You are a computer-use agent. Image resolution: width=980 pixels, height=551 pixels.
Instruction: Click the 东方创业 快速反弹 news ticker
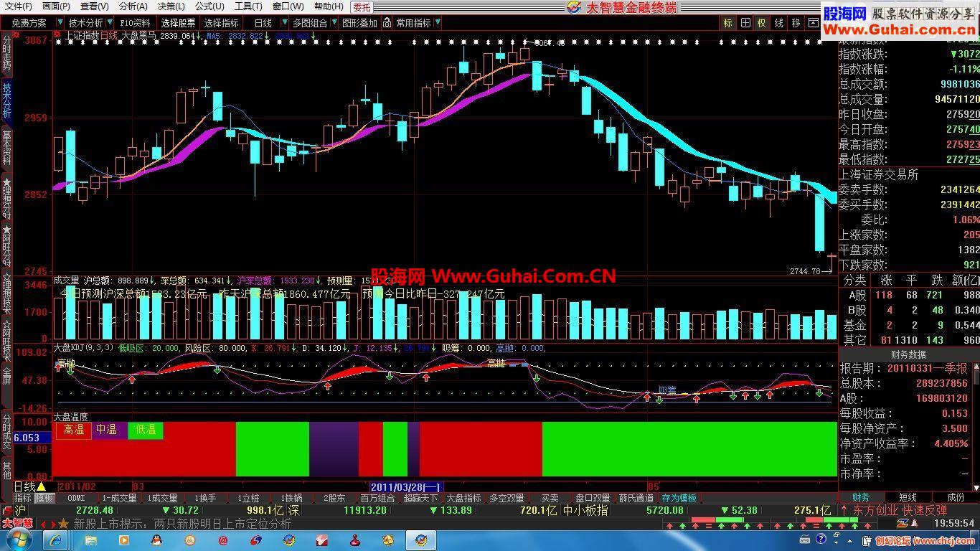click(900, 510)
